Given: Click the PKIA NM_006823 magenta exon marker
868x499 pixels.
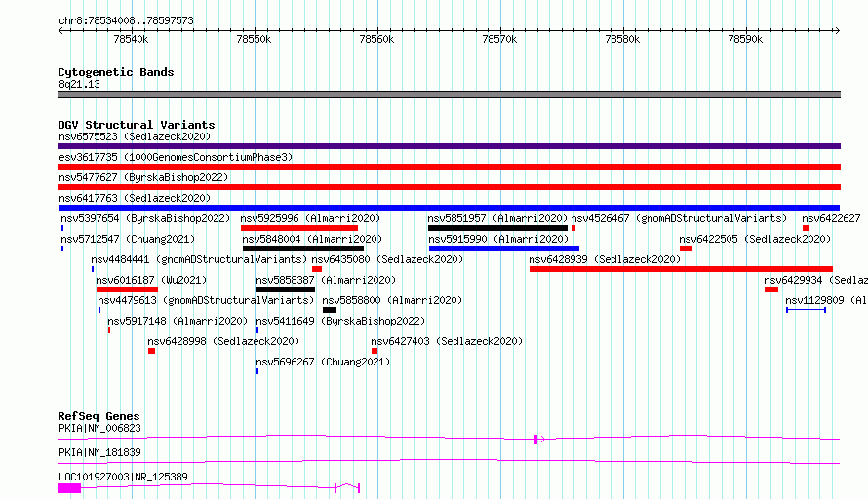Looking at the screenshot, I should coord(535,440).
